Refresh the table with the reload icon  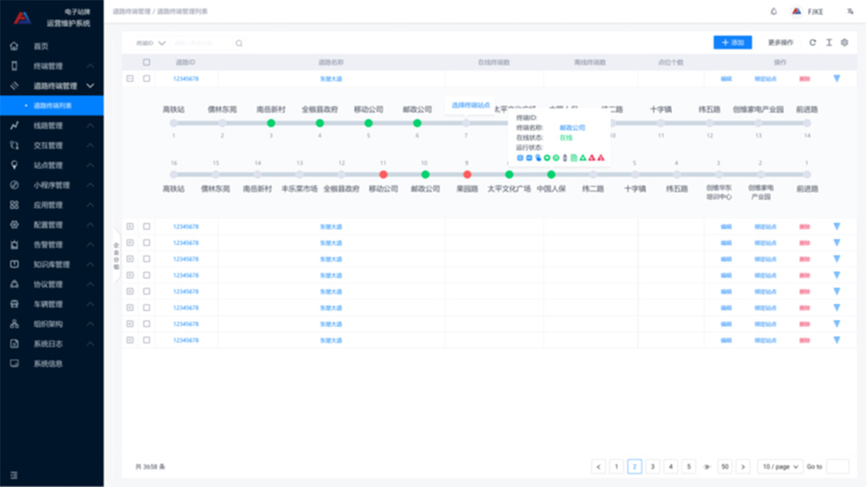812,43
